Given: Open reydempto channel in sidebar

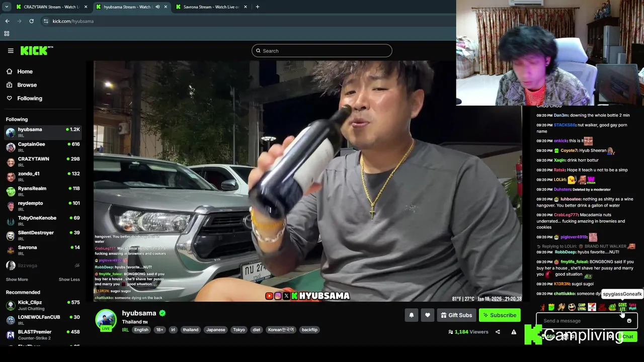Looking at the screenshot, I should tap(43, 206).
